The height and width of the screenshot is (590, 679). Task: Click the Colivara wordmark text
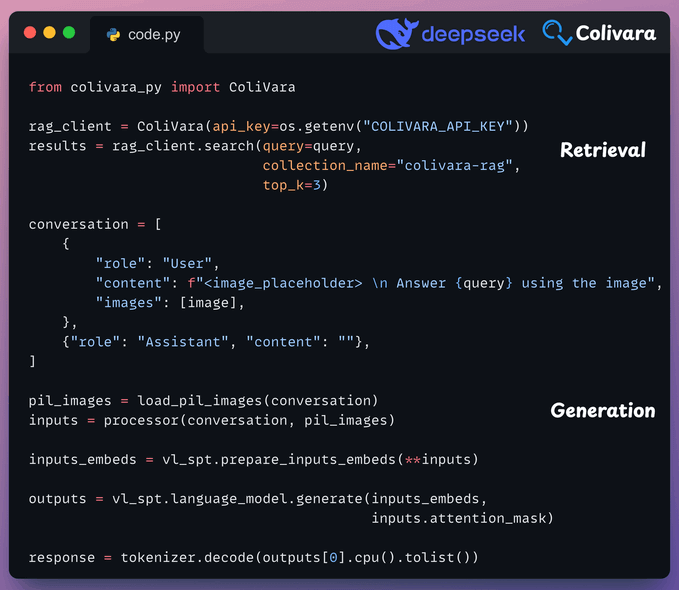coord(615,33)
